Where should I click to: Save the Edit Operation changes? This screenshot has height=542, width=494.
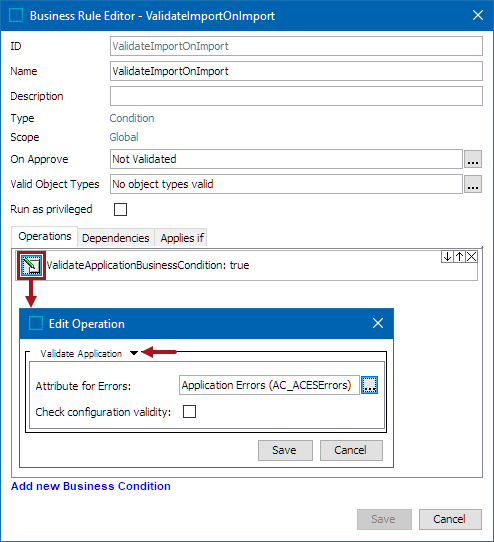coord(285,450)
